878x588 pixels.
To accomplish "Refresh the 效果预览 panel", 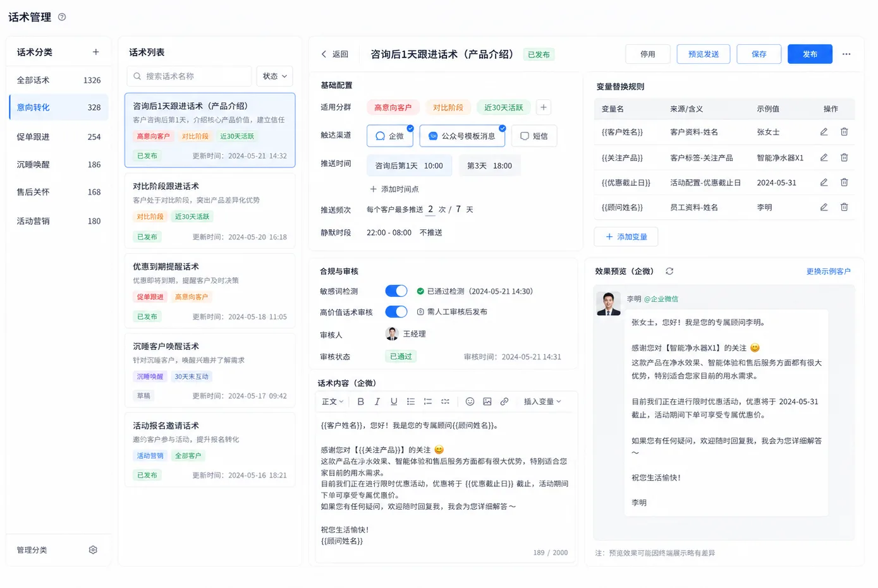I will pos(669,271).
